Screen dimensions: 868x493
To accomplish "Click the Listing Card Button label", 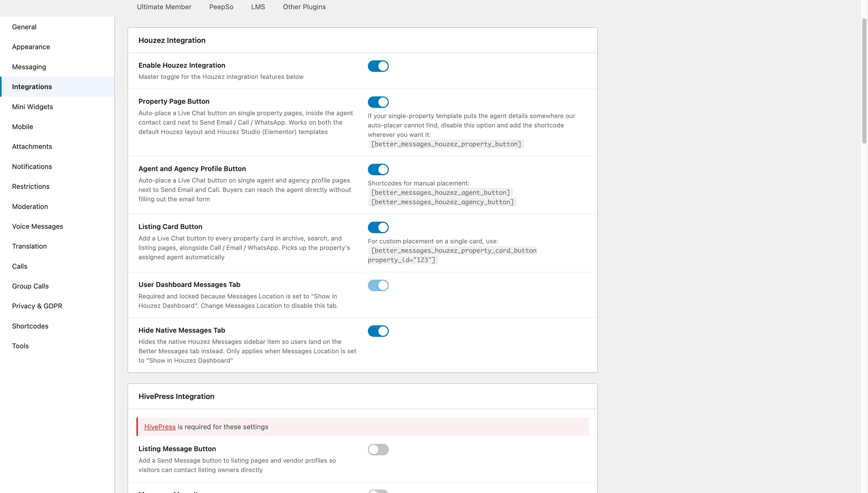I will tap(170, 227).
